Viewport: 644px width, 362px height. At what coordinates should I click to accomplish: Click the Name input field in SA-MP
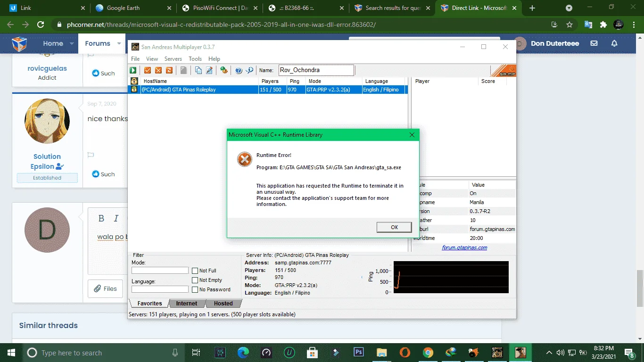[x=316, y=70]
